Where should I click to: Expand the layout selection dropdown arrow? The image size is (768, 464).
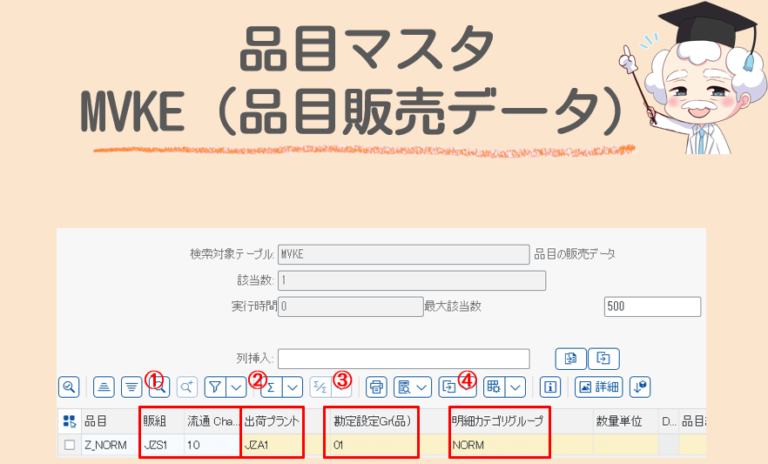[x=422, y=386]
